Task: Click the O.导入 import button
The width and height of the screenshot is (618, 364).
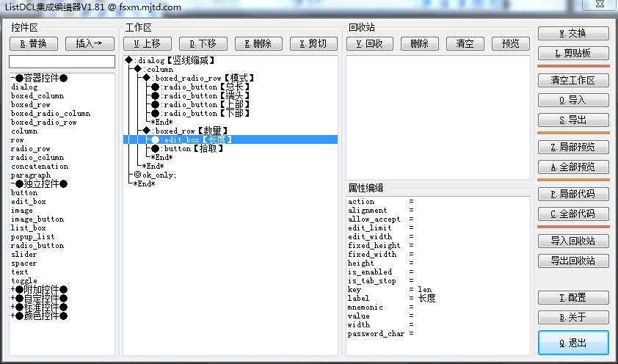Action: [x=573, y=100]
